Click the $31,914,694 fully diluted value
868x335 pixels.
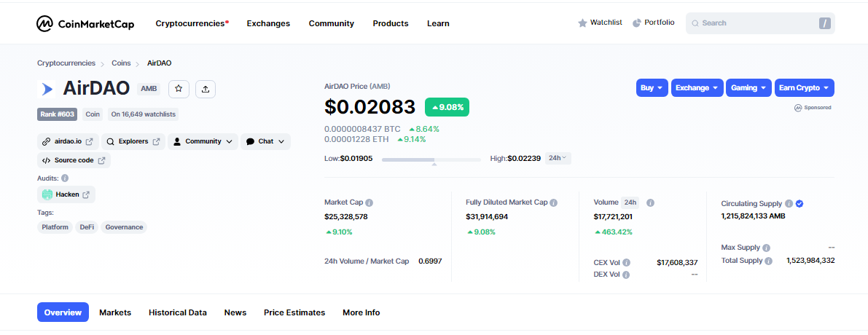(487, 217)
